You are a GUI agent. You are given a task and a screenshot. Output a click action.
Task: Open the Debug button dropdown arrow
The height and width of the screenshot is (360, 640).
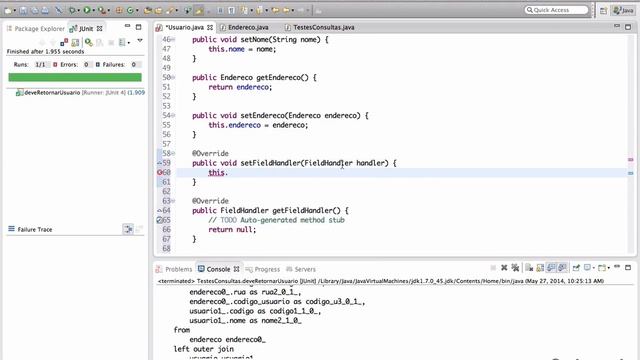79,11
